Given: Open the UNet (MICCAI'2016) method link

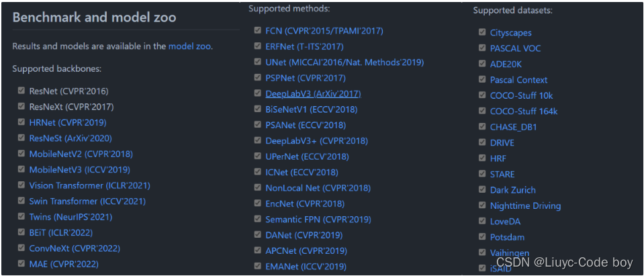Looking at the screenshot, I should (x=344, y=62).
